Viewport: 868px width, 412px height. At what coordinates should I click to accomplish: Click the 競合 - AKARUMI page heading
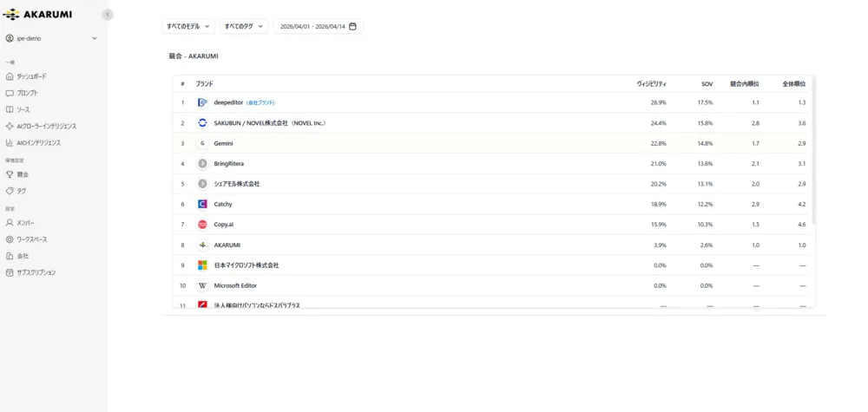point(194,56)
